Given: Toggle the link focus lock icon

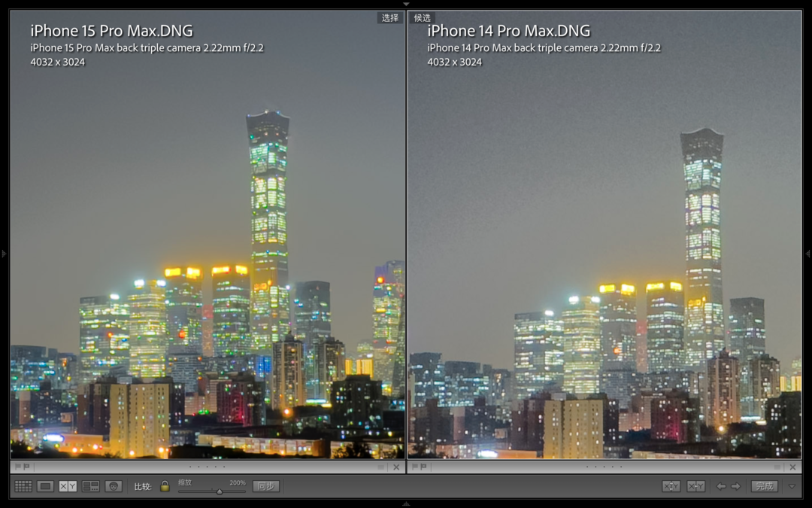Looking at the screenshot, I should [165, 486].
